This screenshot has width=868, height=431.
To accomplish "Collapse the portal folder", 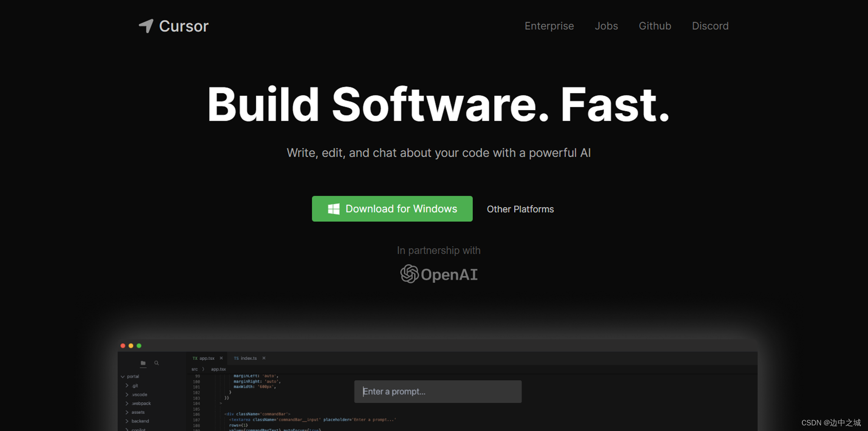I will coord(123,376).
